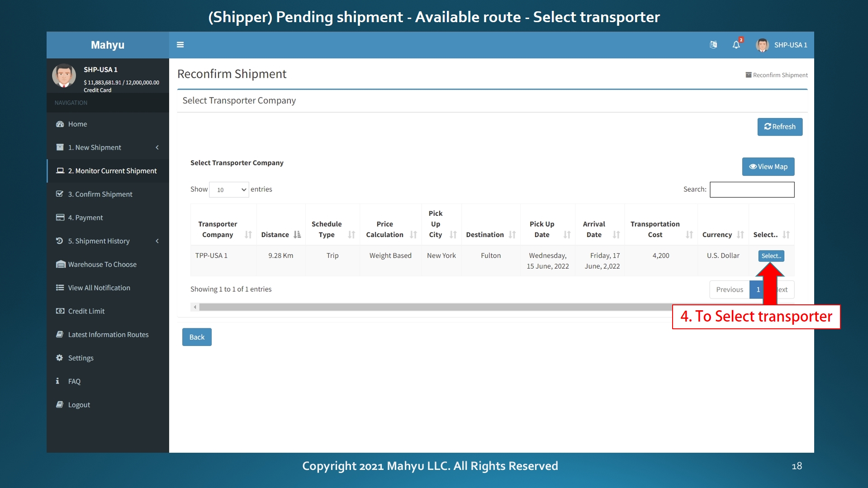Screen dimensions: 868x488
Task: Click the Latest Information Routes book icon
Action: [x=60, y=335]
